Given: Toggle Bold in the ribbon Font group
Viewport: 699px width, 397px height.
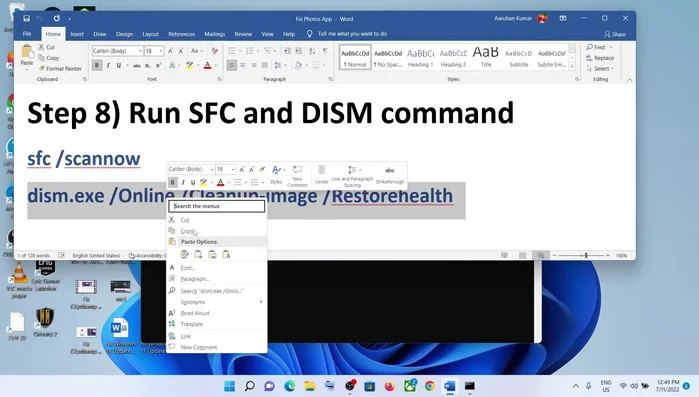Looking at the screenshot, I should point(97,65).
